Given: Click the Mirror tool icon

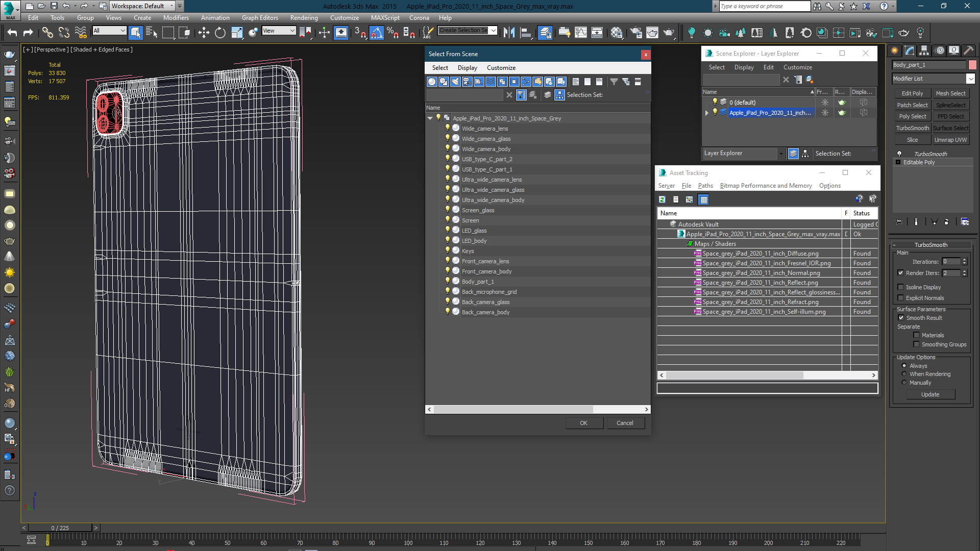Looking at the screenshot, I should point(509,33).
